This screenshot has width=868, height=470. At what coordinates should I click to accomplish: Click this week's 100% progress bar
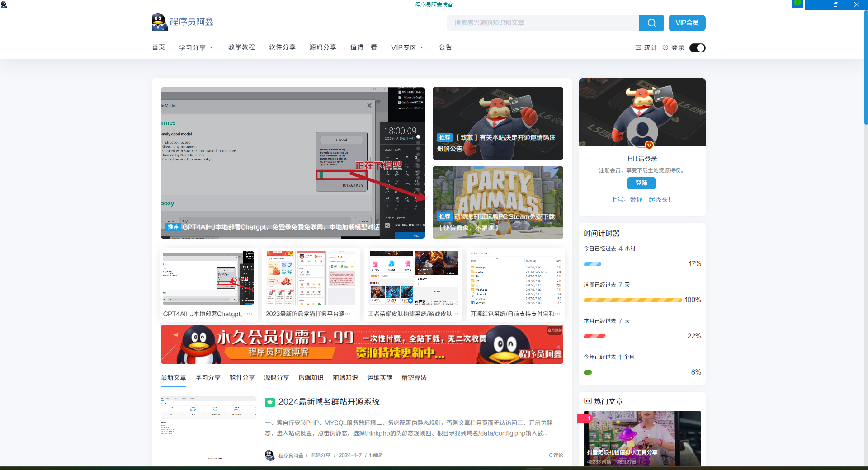(633, 300)
